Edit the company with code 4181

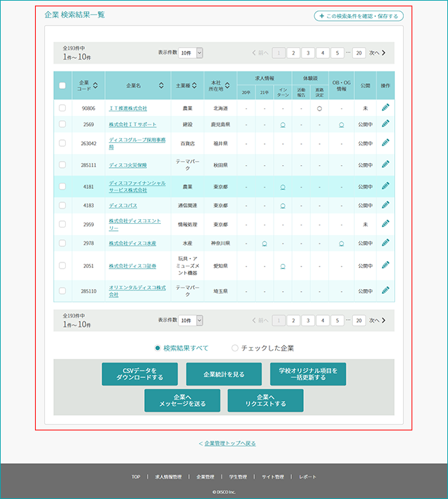pyautogui.click(x=385, y=186)
